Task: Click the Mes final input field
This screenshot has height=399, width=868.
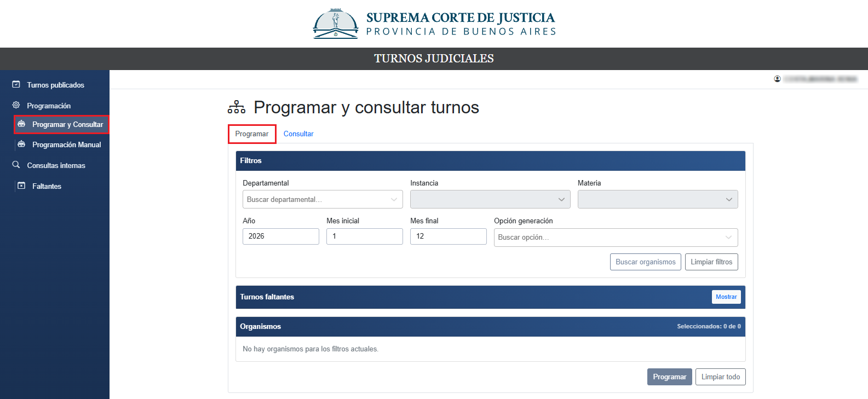Action: pyautogui.click(x=449, y=236)
